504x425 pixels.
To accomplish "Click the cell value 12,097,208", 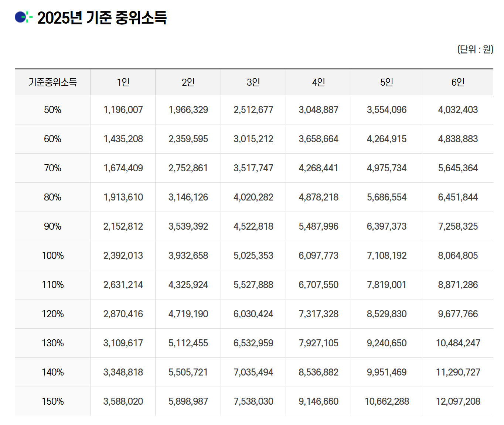I will coord(458,401).
